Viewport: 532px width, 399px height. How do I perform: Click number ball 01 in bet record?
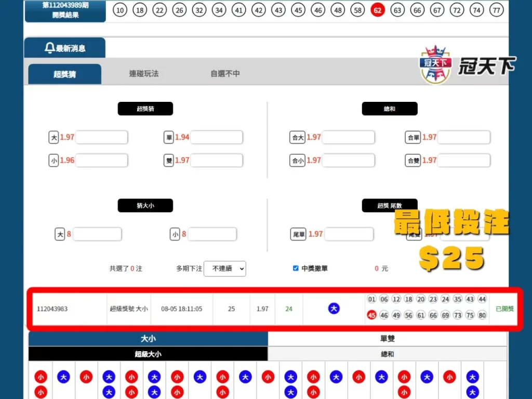tap(372, 299)
